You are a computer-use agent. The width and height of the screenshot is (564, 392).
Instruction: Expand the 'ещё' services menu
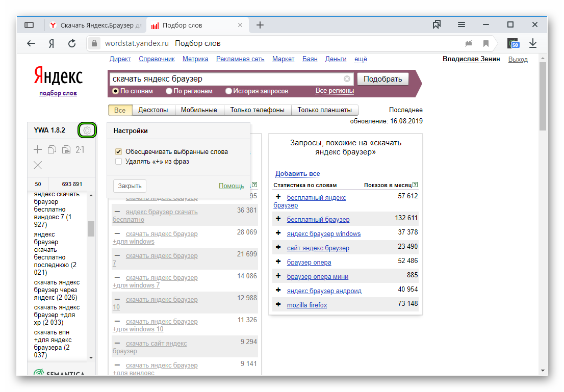pyautogui.click(x=361, y=59)
